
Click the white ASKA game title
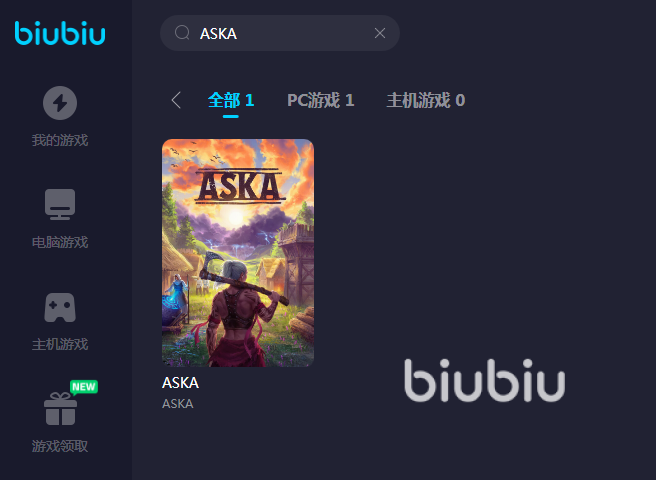(x=180, y=382)
